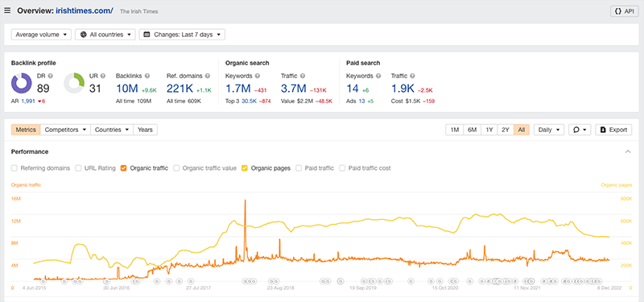Open the comment bubble annotations dropdown
Image resolution: width=644 pixels, height=302 pixels.
(x=580, y=130)
